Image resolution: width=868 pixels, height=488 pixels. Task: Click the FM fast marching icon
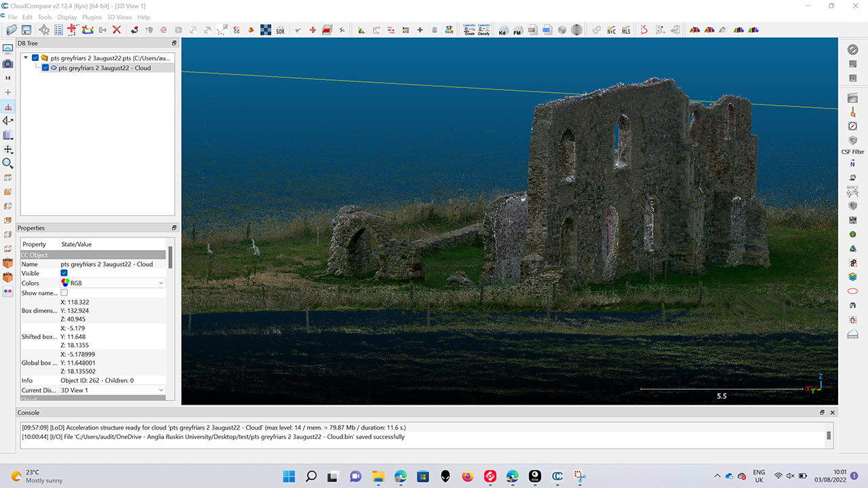[517, 30]
